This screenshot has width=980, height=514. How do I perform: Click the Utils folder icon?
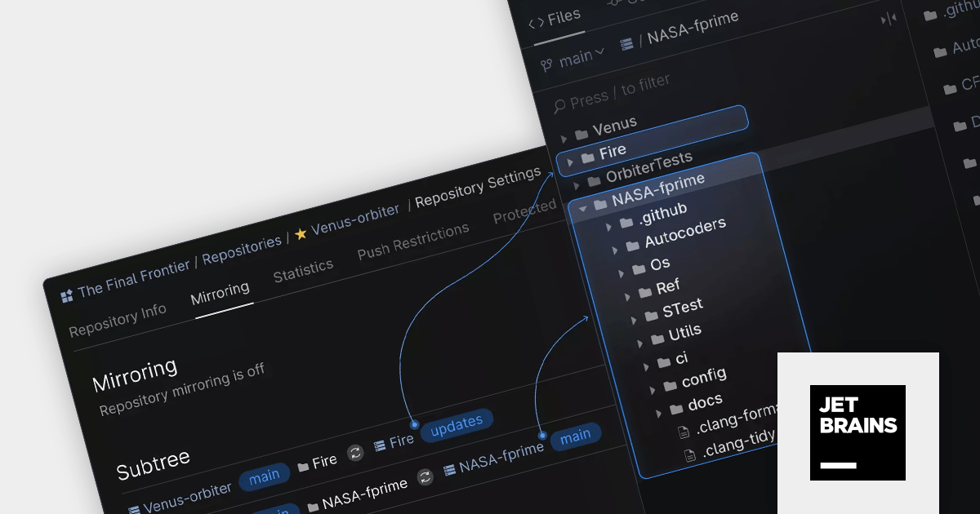657,339
